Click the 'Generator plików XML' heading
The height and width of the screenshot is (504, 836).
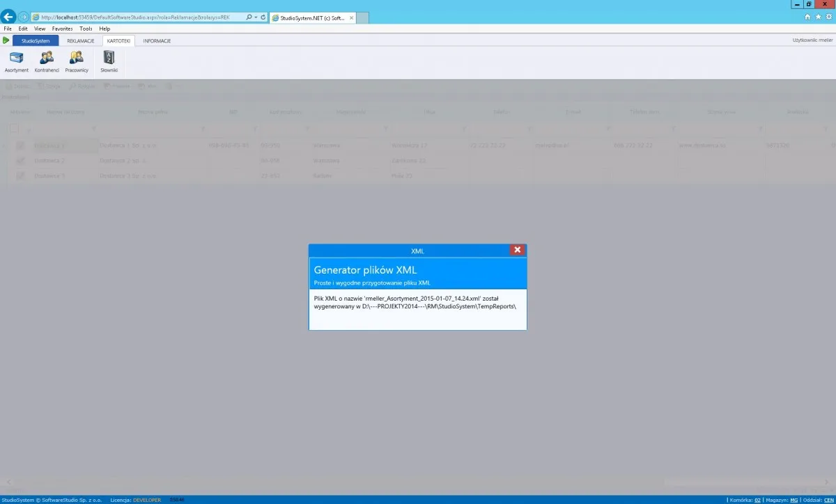click(366, 269)
